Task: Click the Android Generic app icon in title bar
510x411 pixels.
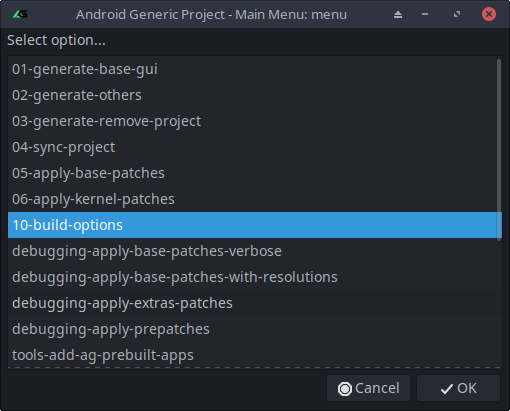Action: point(20,14)
